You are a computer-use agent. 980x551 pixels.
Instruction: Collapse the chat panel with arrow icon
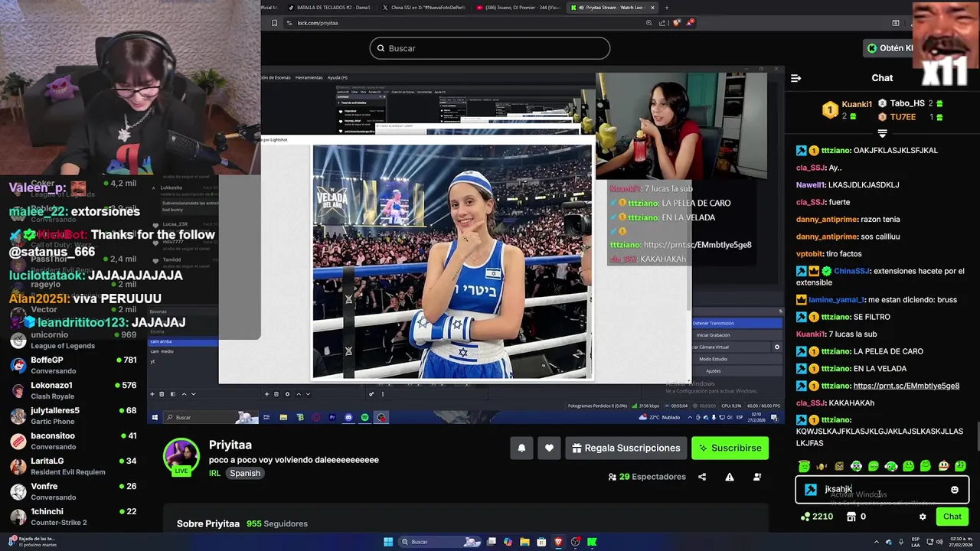pyautogui.click(x=796, y=78)
